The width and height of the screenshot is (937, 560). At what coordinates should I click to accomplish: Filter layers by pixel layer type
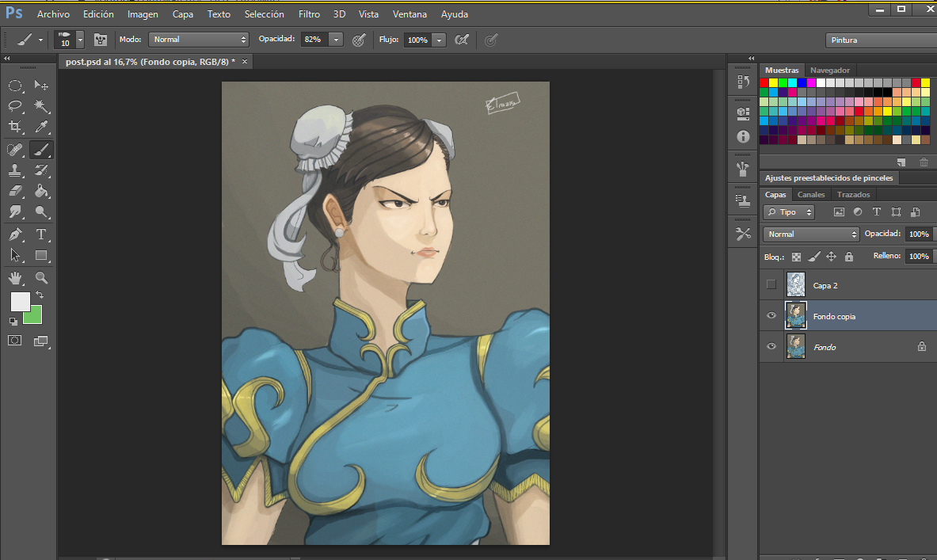coord(839,212)
